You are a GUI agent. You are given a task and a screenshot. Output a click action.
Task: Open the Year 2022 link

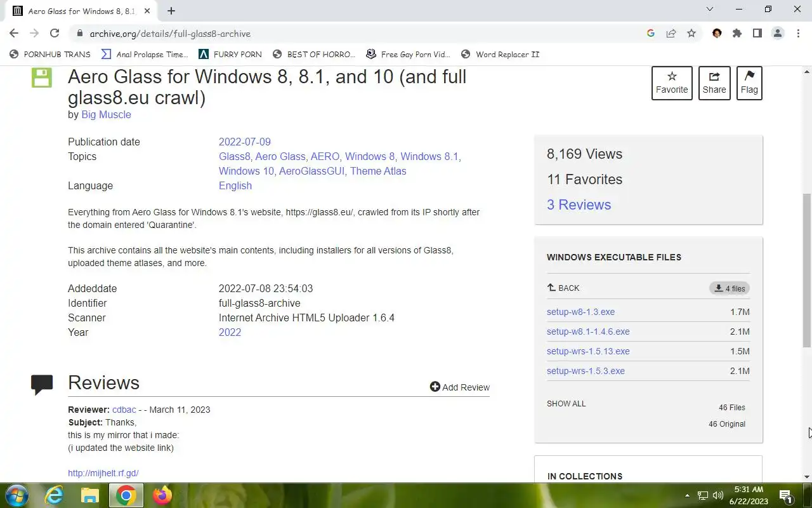pyautogui.click(x=230, y=332)
